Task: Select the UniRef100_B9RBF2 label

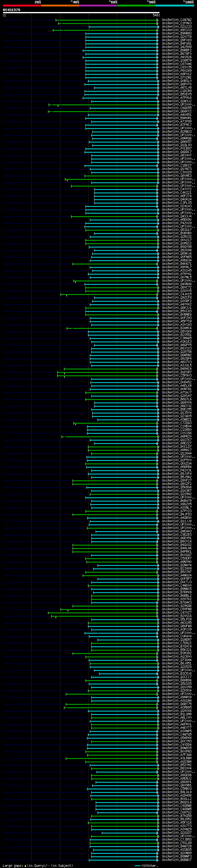Action: [176, 50]
